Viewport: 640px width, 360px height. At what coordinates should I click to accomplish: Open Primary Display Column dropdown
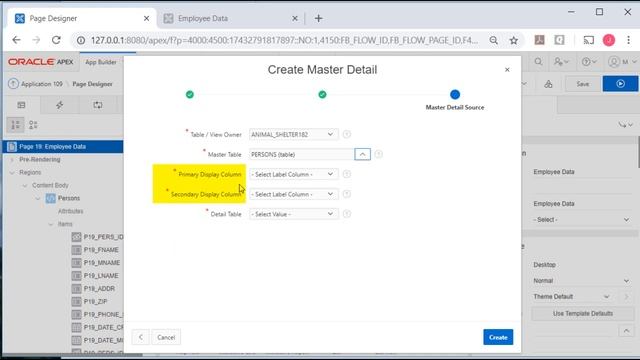click(x=293, y=174)
